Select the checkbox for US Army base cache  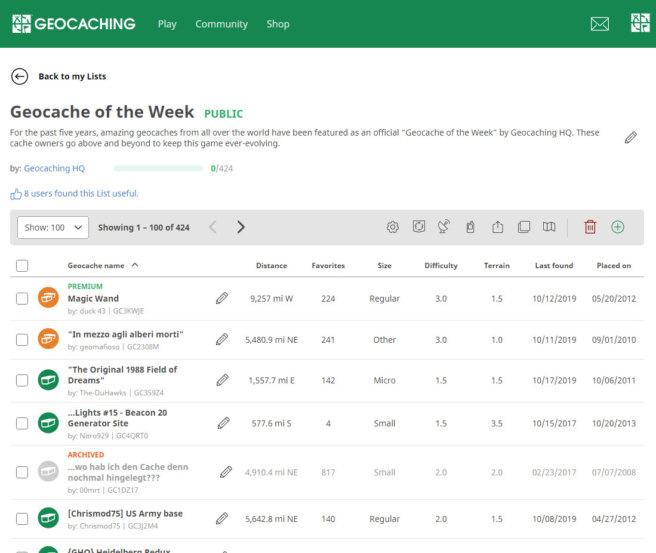pos(22,519)
